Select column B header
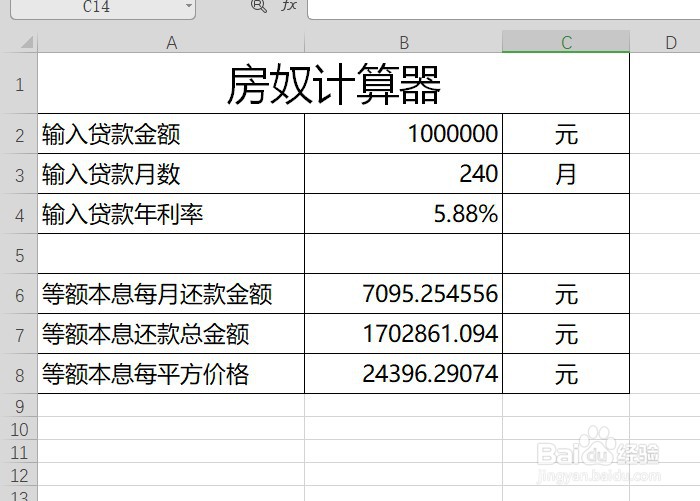 (x=404, y=43)
